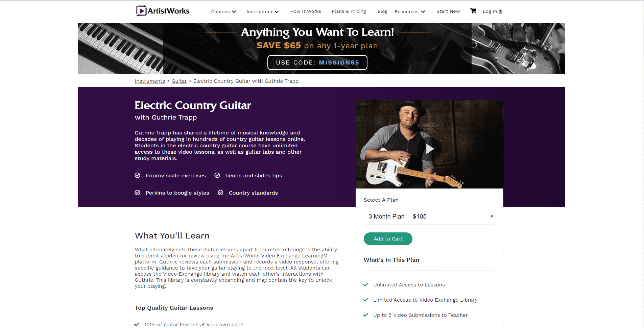Viewport: 644px width, 328px height.
Task: Click the lock icon beside Log In
Action: point(501,11)
